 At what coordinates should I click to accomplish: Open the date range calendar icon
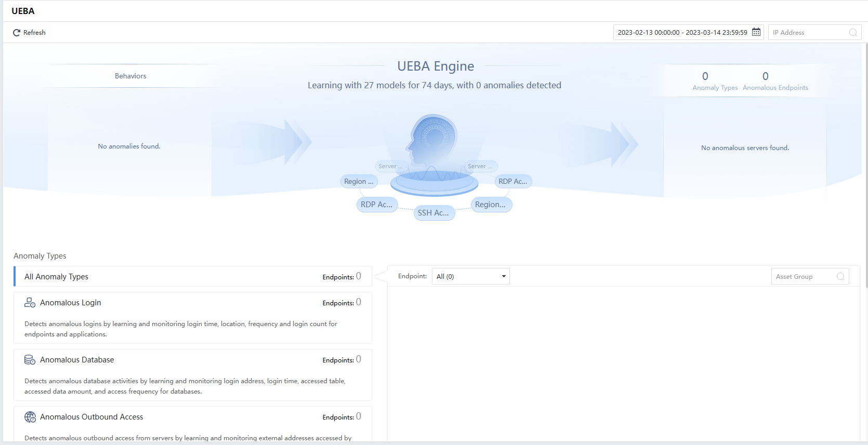coord(756,32)
